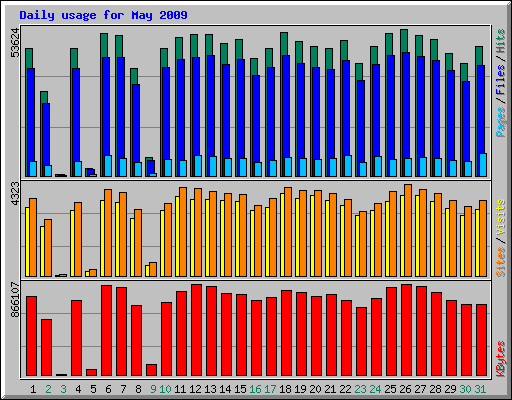512x400 pixels.
Task: Click the red KBytes bar for day 12
Action: (x=197, y=330)
